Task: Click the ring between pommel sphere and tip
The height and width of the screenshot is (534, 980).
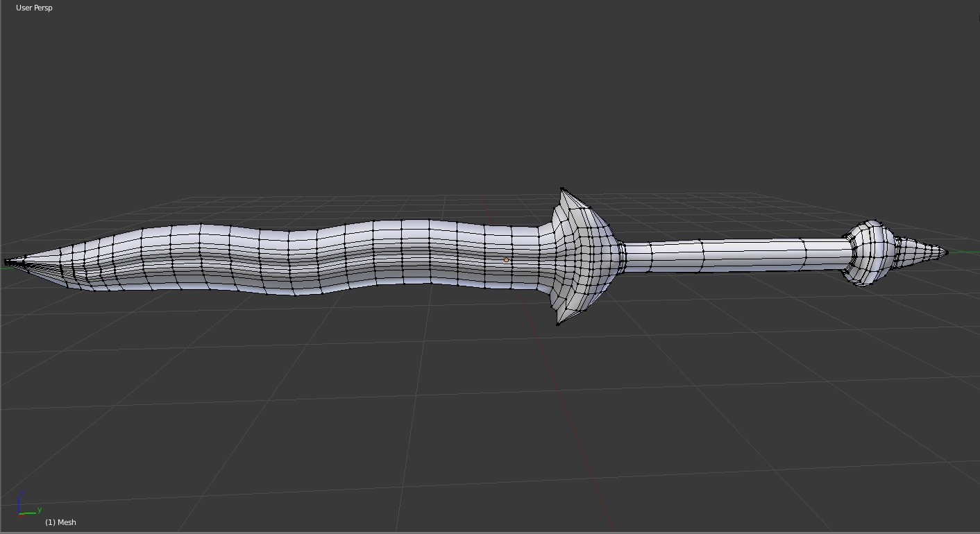Action: [x=899, y=250]
